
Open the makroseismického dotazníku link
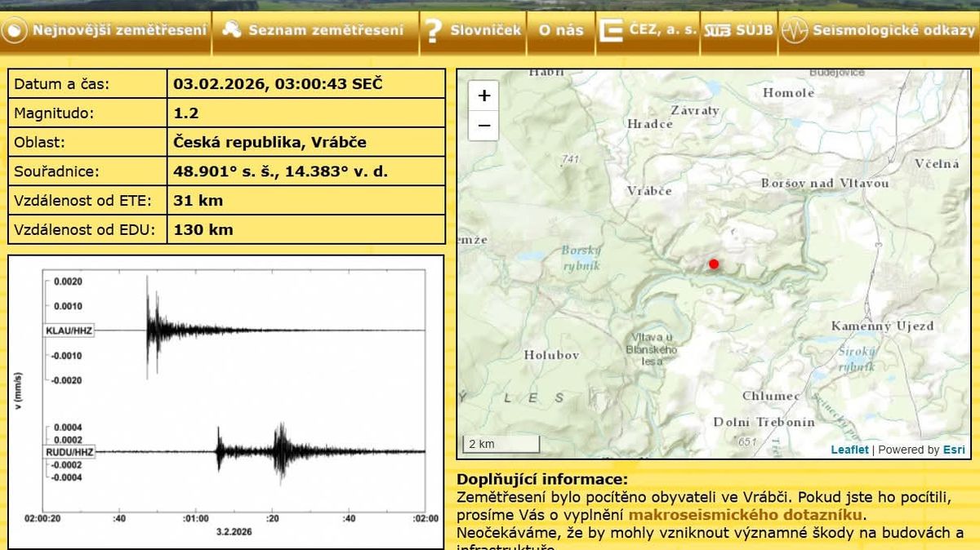click(745, 515)
